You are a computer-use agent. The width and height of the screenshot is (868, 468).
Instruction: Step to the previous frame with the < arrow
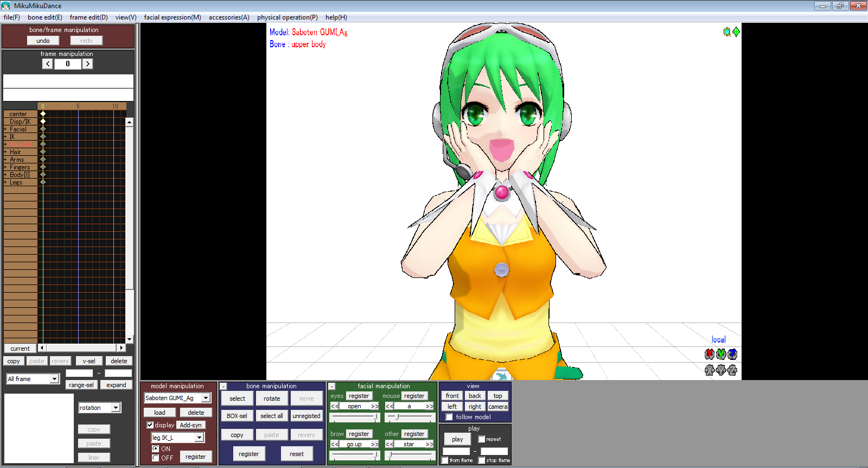tap(48, 64)
